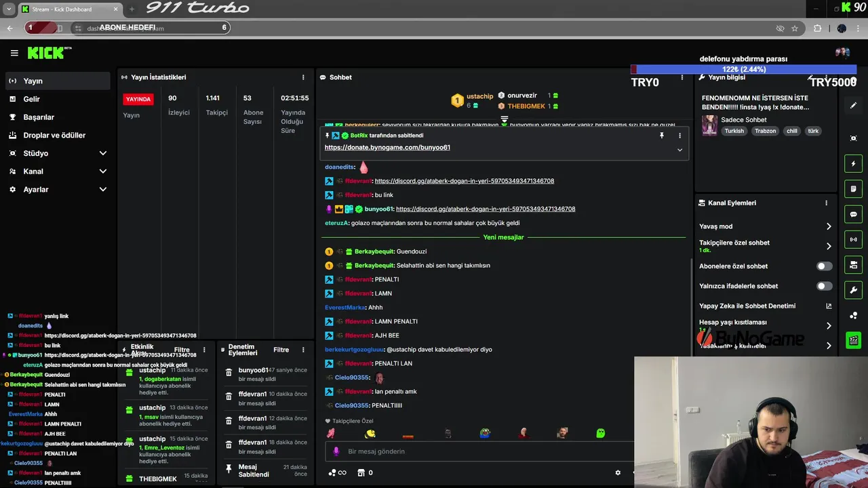Expand the Stüdyo sidebar section

[x=103, y=153]
